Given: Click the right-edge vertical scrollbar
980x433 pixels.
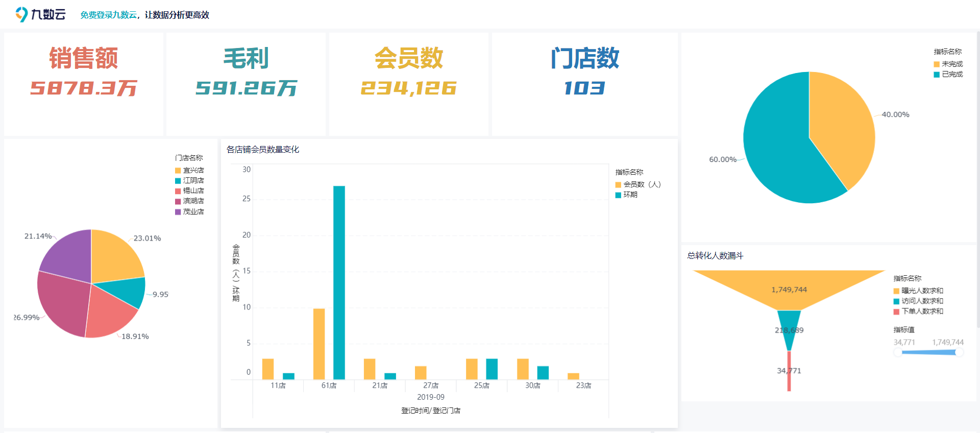Looking at the screenshot, I should tap(977, 179).
